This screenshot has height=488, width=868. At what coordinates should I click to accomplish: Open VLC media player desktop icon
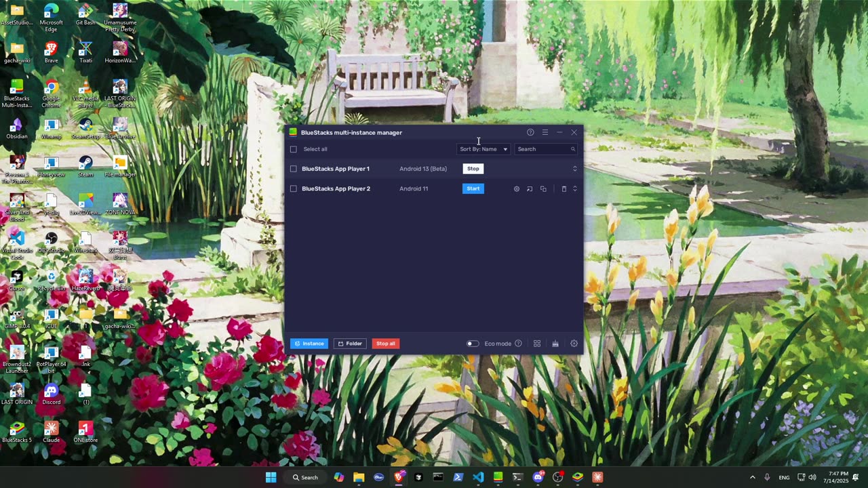pos(85,94)
